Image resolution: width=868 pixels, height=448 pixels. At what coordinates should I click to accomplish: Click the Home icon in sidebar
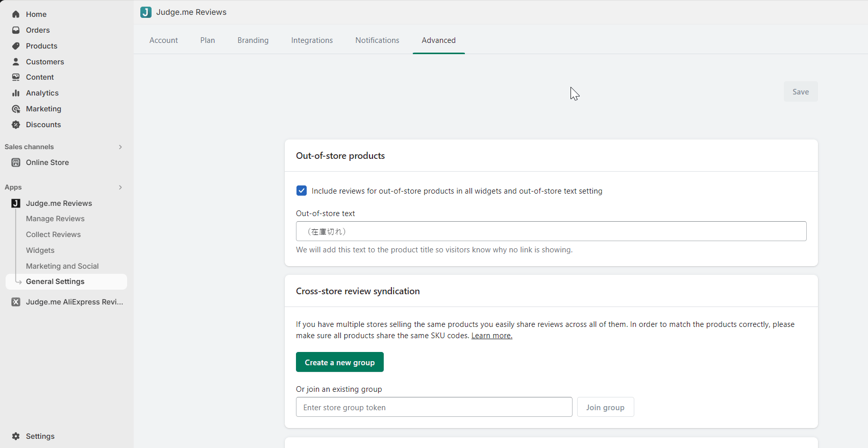(16, 14)
